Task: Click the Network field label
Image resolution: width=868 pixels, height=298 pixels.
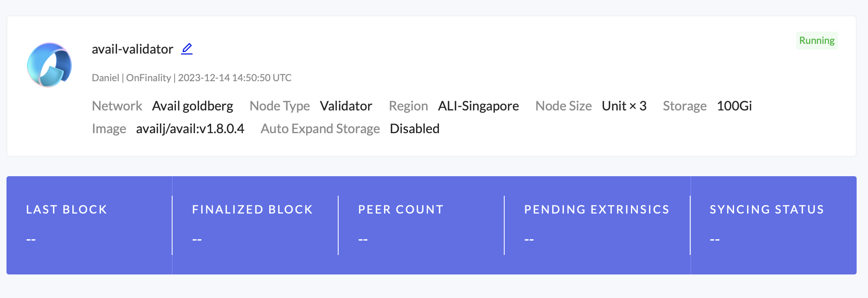Action: [117, 106]
